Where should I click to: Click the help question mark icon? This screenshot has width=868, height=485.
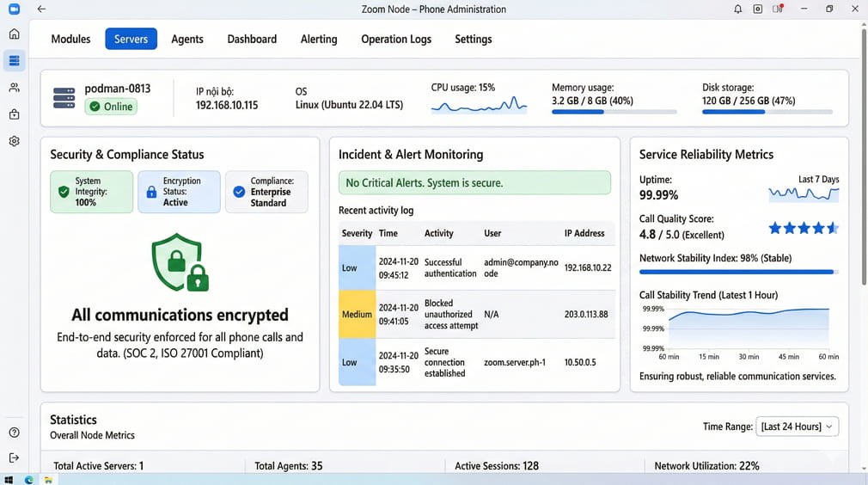pos(14,433)
